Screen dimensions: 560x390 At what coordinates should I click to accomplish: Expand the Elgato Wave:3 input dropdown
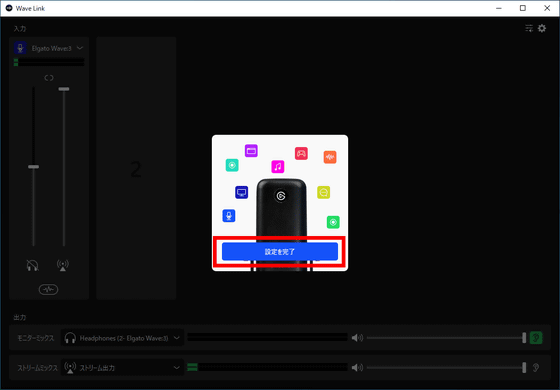coord(80,48)
